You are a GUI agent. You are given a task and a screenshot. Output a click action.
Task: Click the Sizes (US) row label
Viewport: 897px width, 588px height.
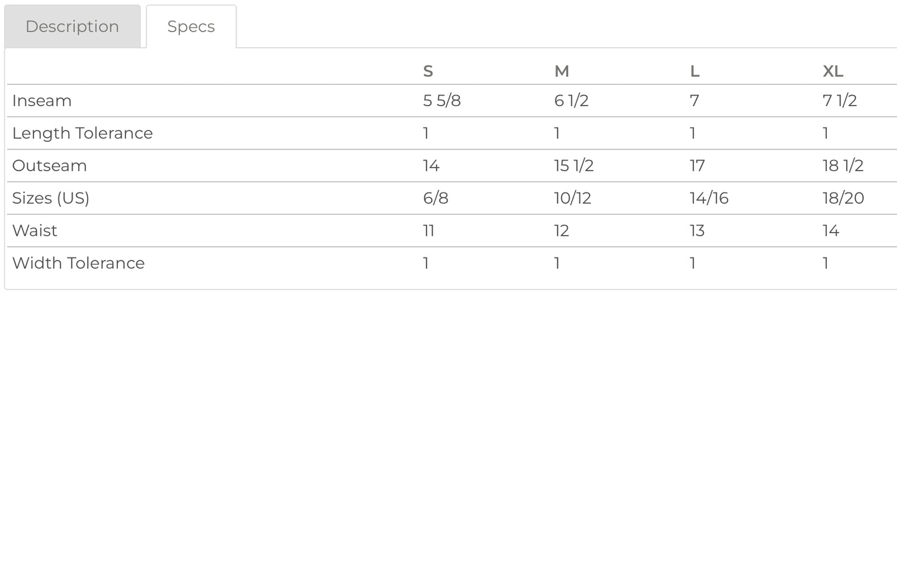[x=51, y=198]
